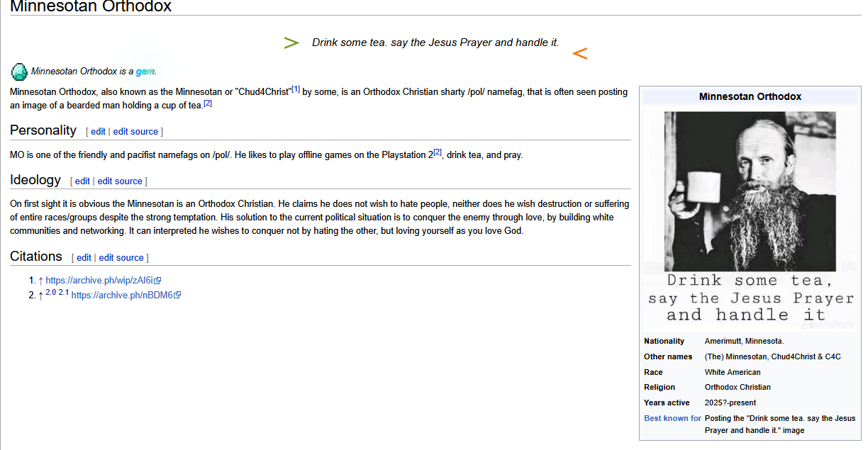Follow the [2] reference after 'cup of tea'

click(208, 103)
